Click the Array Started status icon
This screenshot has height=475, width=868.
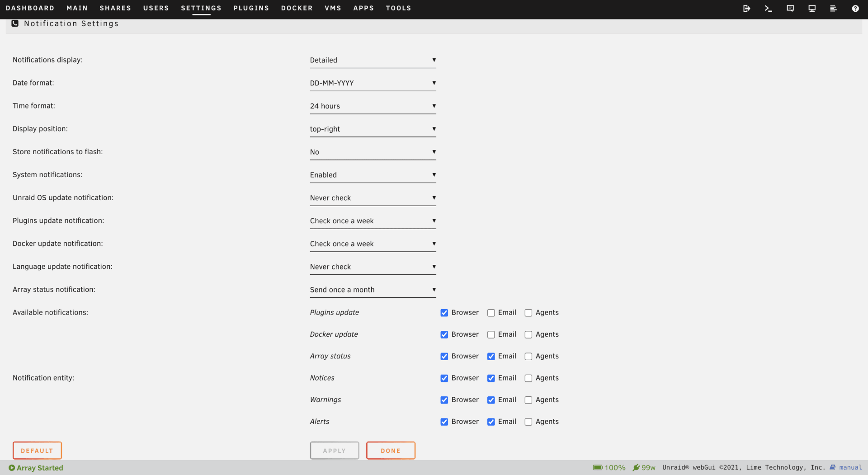pos(12,468)
